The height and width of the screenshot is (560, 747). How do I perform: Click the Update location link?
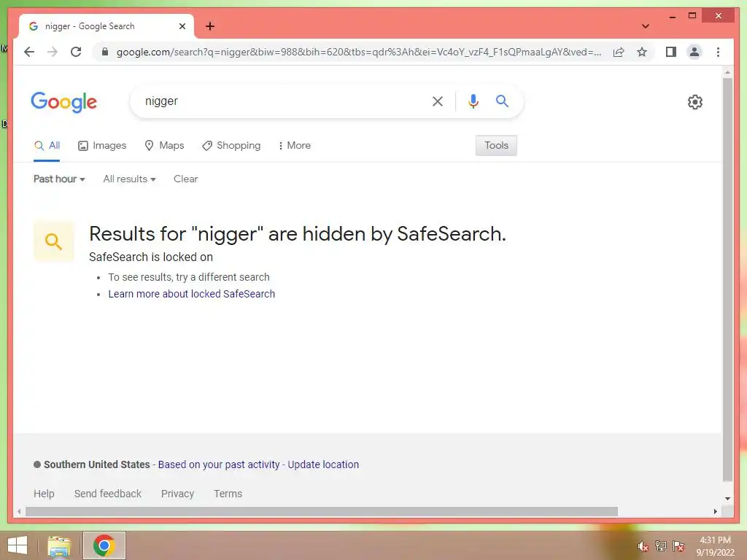tap(323, 464)
